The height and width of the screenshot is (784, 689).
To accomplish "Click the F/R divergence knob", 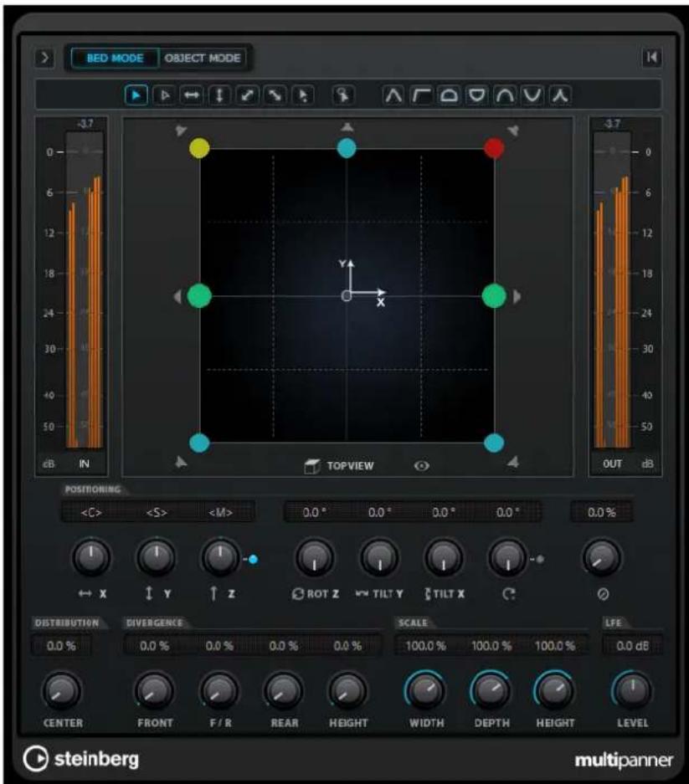I will pyautogui.click(x=219, y=690).
